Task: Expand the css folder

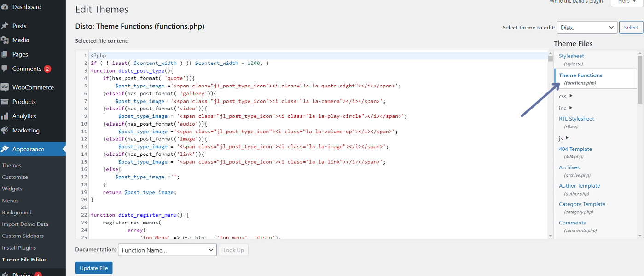Action: tap(566, 96)
